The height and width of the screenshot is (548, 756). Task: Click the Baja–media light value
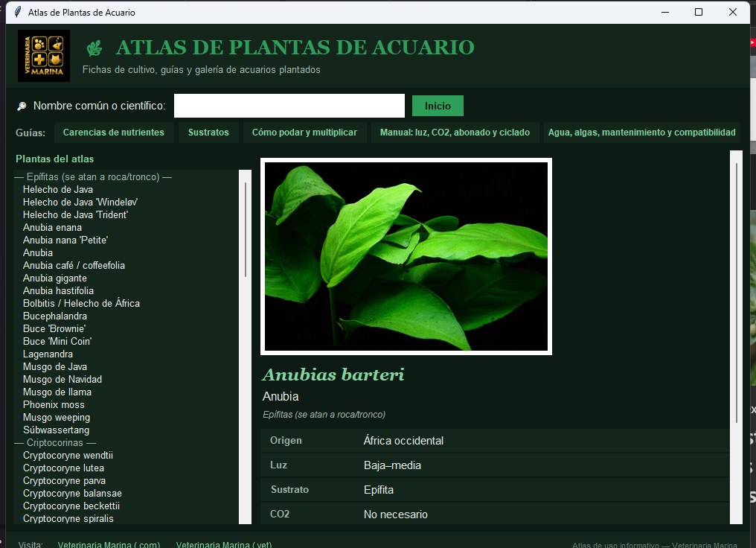click(392, 465)
